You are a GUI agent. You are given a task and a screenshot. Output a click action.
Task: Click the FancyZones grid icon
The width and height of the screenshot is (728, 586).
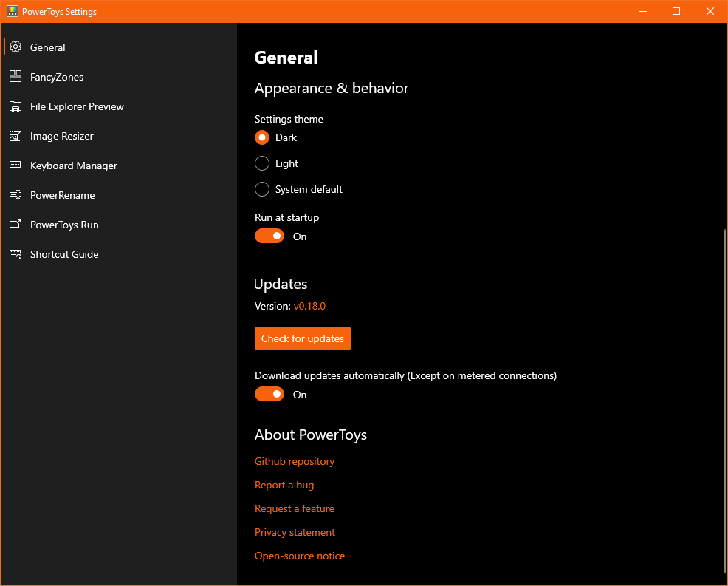click(16, 76)
